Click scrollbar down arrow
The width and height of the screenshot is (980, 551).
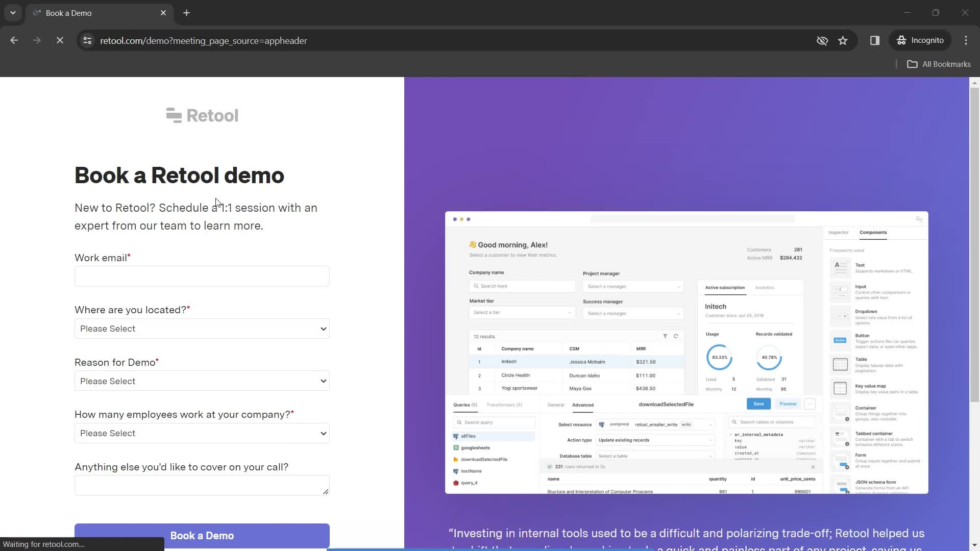coord(974,545)
